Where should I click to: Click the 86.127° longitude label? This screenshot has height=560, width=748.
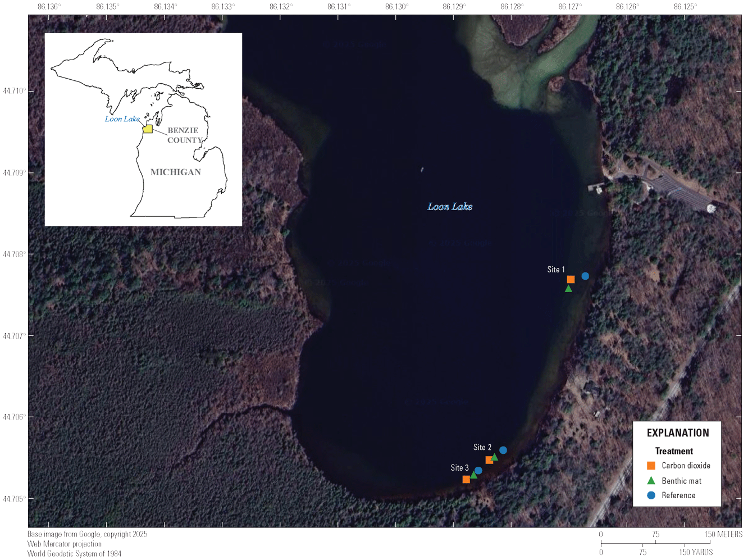(x=570, y=7)
